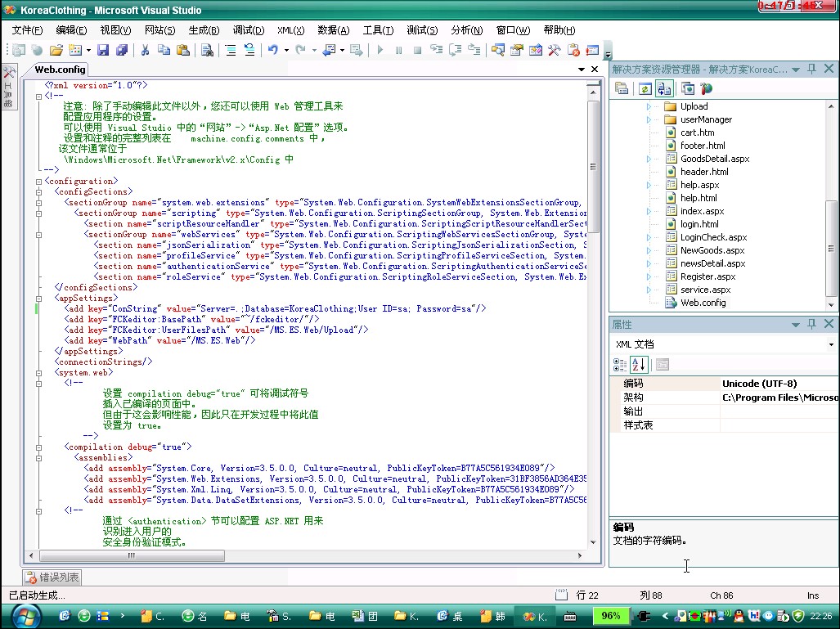Open the Object Browser toolbar icon

coord(536,51)
